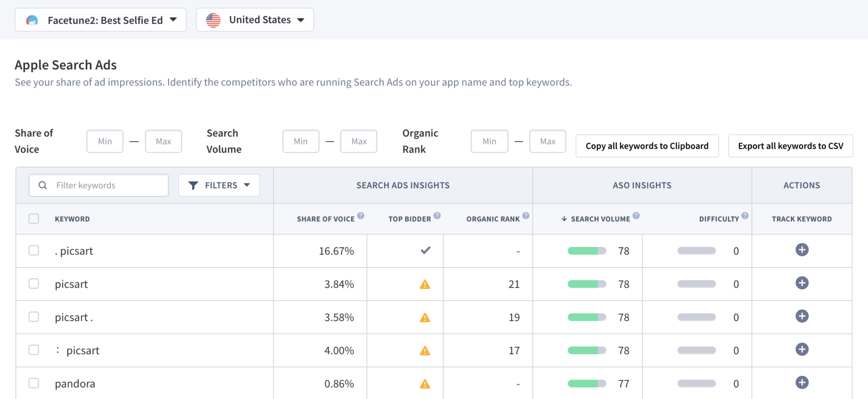The width and height of the screenshot is (868, 399).
Task: Sort by Organic Rank column
Action: [x=493, y=219]
